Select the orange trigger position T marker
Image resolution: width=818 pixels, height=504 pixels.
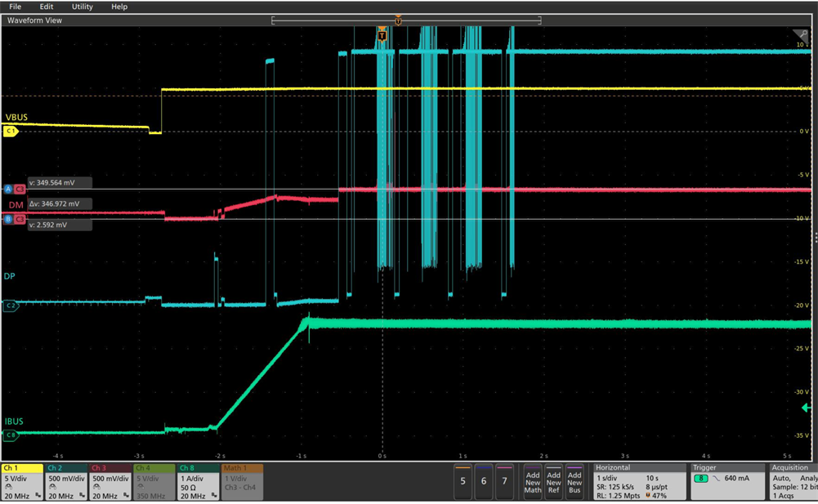click(x=382, y=34)
